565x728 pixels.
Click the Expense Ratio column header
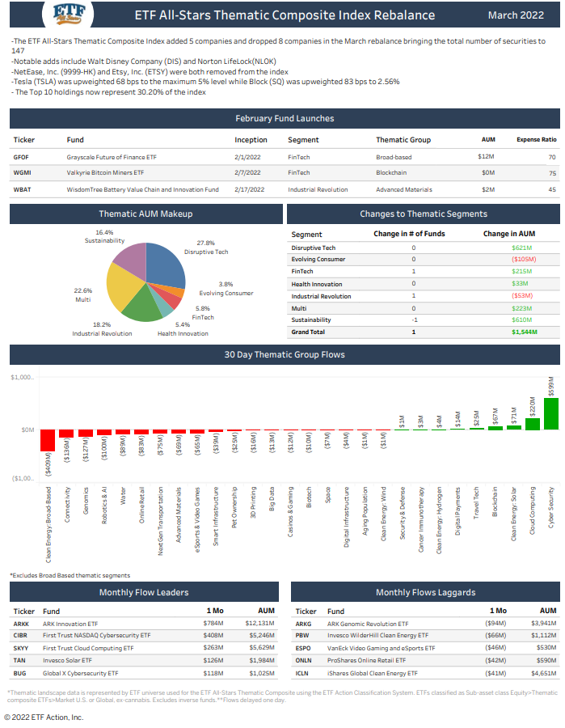coord(537,139)
